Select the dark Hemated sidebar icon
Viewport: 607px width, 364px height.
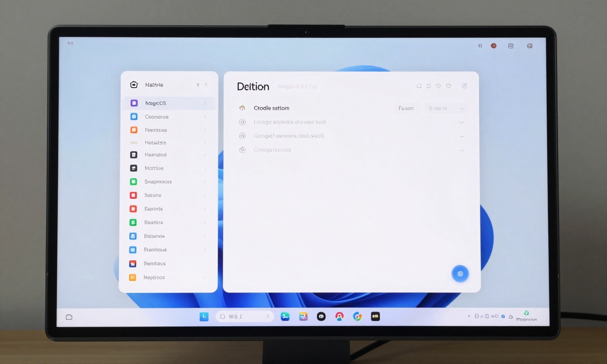click(134, 155)
